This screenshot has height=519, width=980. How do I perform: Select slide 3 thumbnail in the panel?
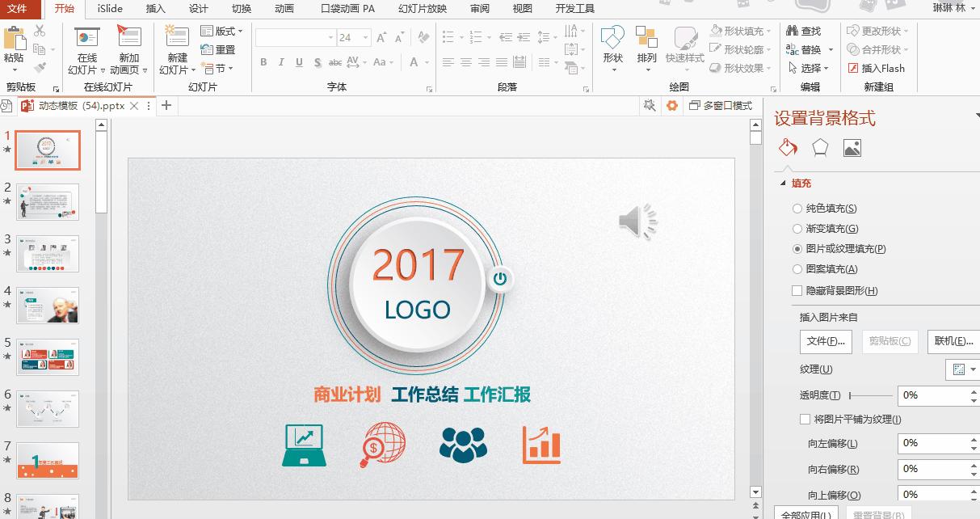(47, 254)
